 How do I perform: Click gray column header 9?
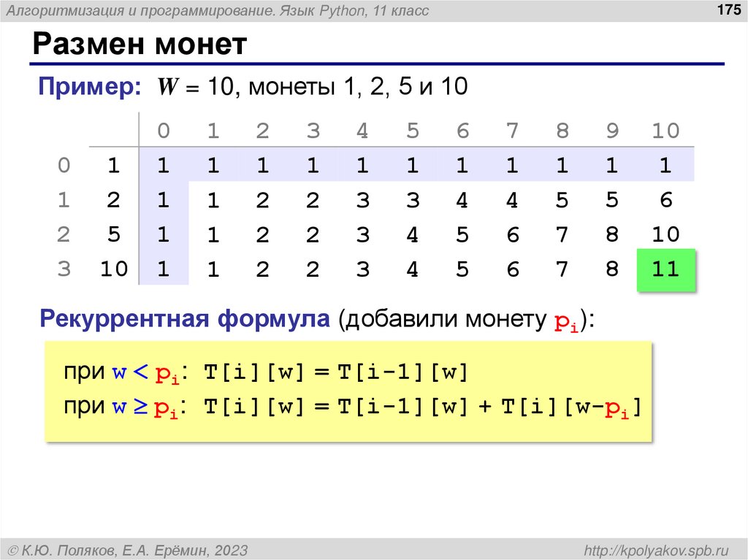pyautogui.click(x=612, y=130)
